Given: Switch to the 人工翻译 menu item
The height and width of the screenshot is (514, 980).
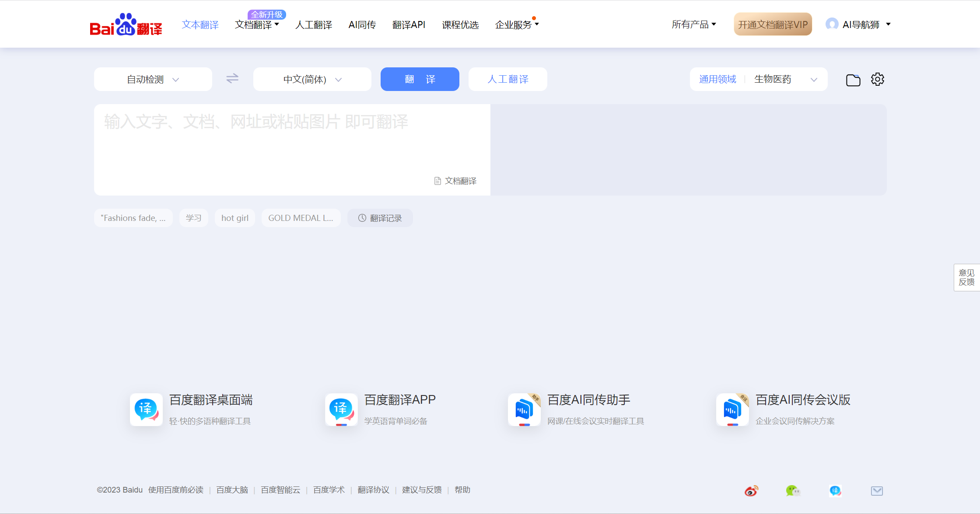Looking at the screenshot, I should (313, 25).
